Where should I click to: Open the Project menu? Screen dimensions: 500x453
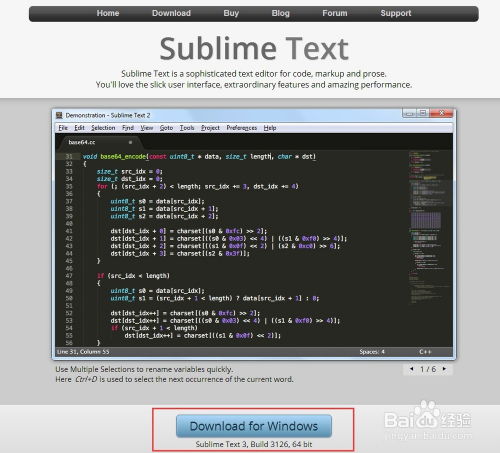pos(210,128)
